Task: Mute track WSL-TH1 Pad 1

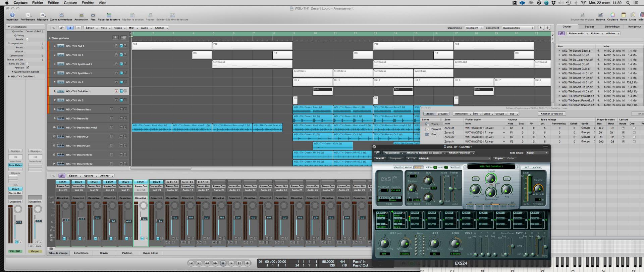Action: [x=121, y=46]
